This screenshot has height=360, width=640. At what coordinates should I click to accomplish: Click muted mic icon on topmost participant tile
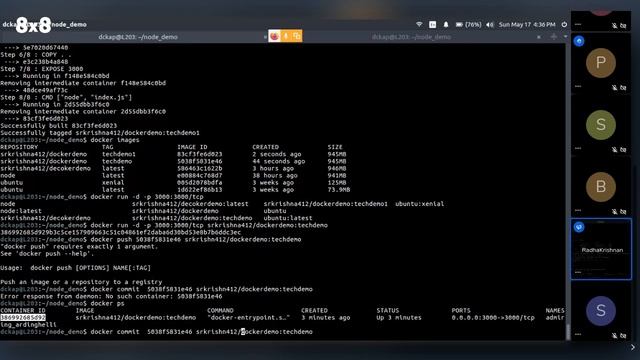pyautogui.click(x=615, y=25)
